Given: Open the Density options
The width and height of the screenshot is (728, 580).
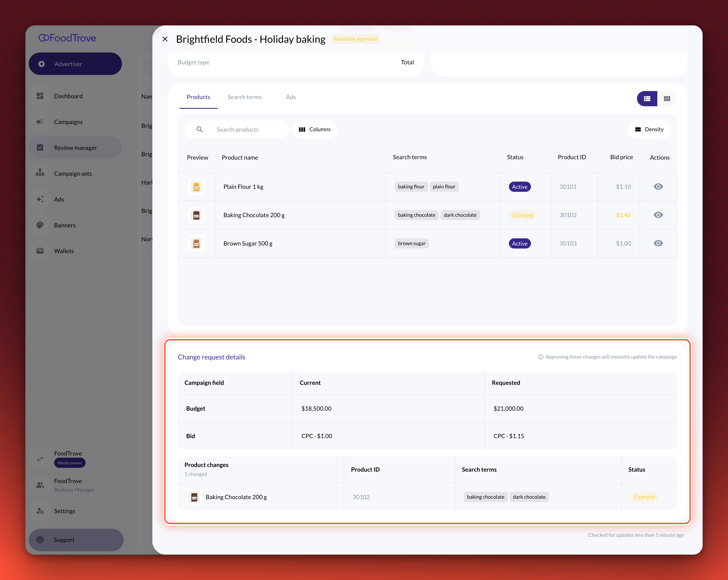Looking at the screenshot, I should pyautogui.click(x=649, y=130).
